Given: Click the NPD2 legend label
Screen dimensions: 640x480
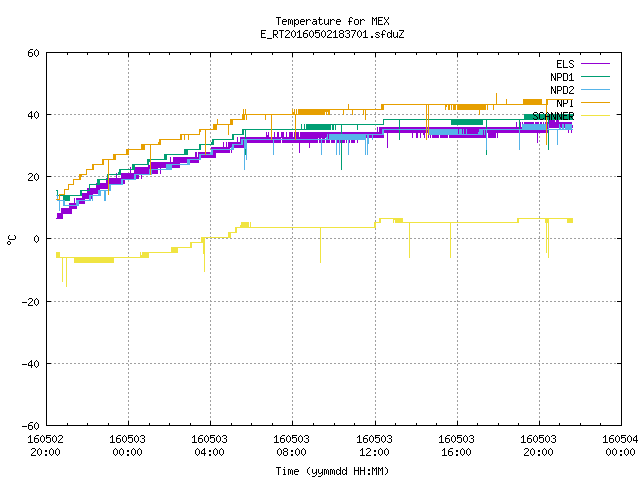Looking at the screenshot, I should point(562,90).
